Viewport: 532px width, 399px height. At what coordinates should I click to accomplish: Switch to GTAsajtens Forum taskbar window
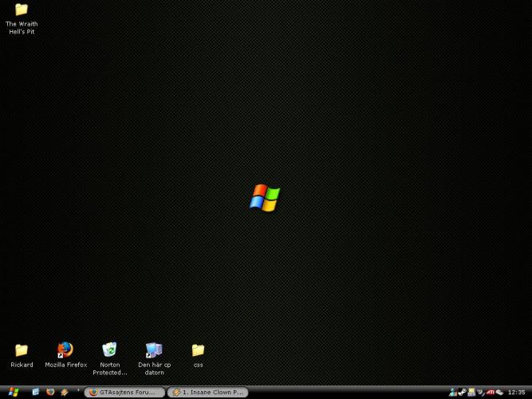pyautogui.click(x=124, y=392)
